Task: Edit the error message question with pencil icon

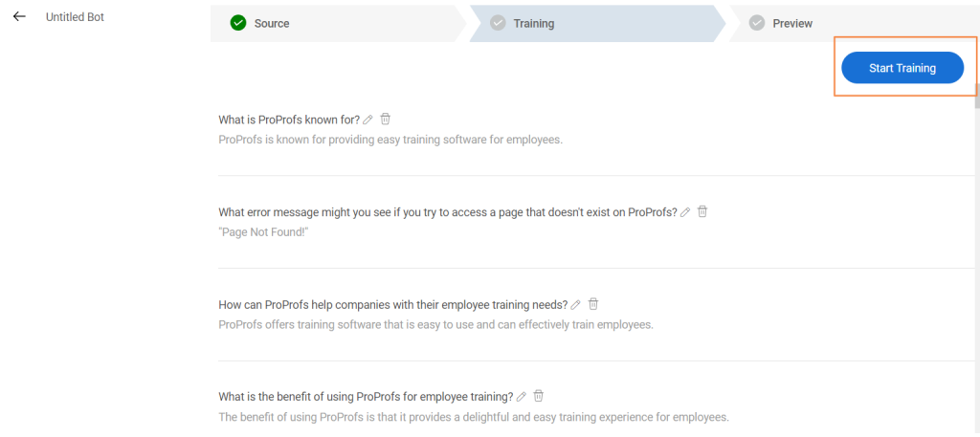Action: [685, 212]
